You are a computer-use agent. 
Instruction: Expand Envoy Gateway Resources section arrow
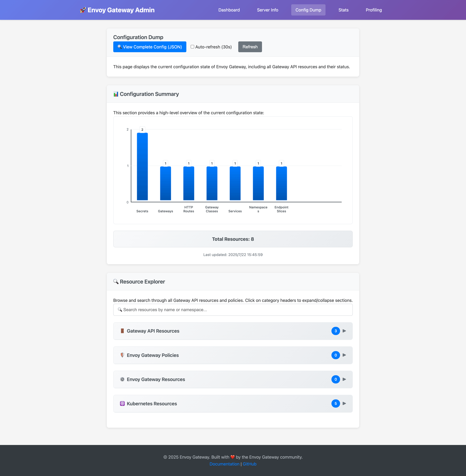click(344, 379)
